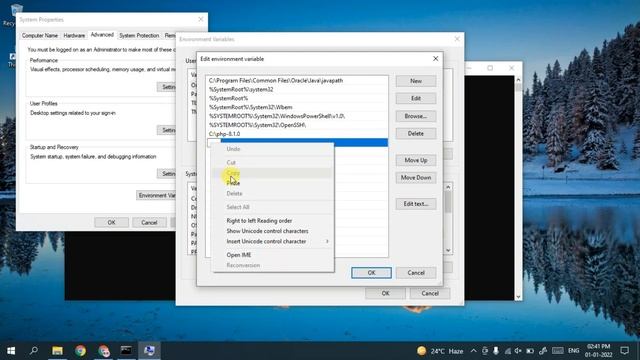Open the Windows Start menu

click(x=11, y=351)
